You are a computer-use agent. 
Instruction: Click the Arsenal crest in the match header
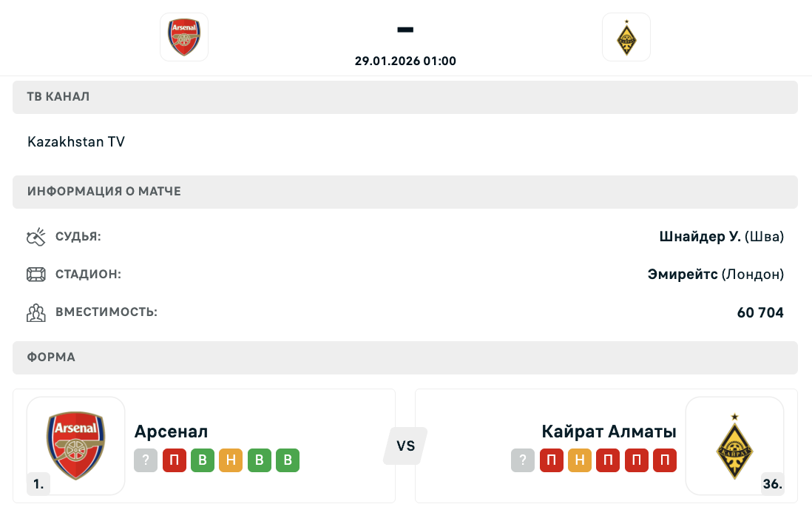(x=184, y=37)
